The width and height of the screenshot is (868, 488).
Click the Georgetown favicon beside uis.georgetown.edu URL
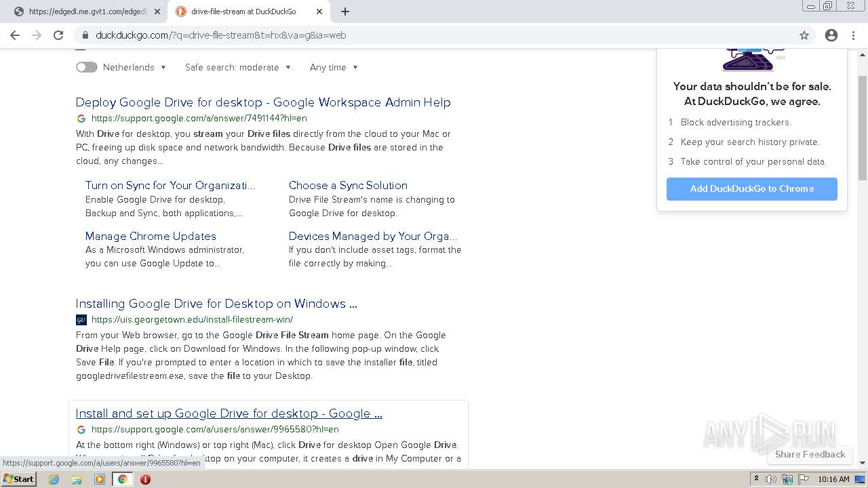click(x=81, y=319)
